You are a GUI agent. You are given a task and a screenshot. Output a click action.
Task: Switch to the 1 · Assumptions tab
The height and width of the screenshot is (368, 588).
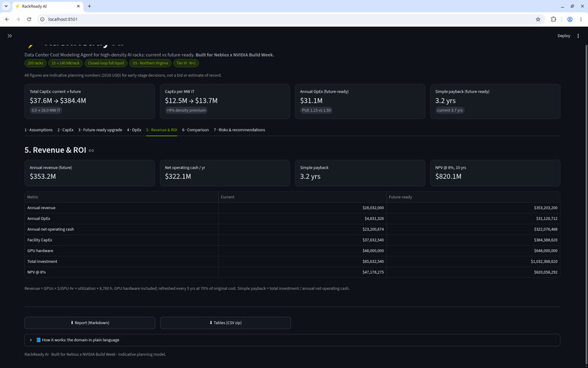coord(39,130)
